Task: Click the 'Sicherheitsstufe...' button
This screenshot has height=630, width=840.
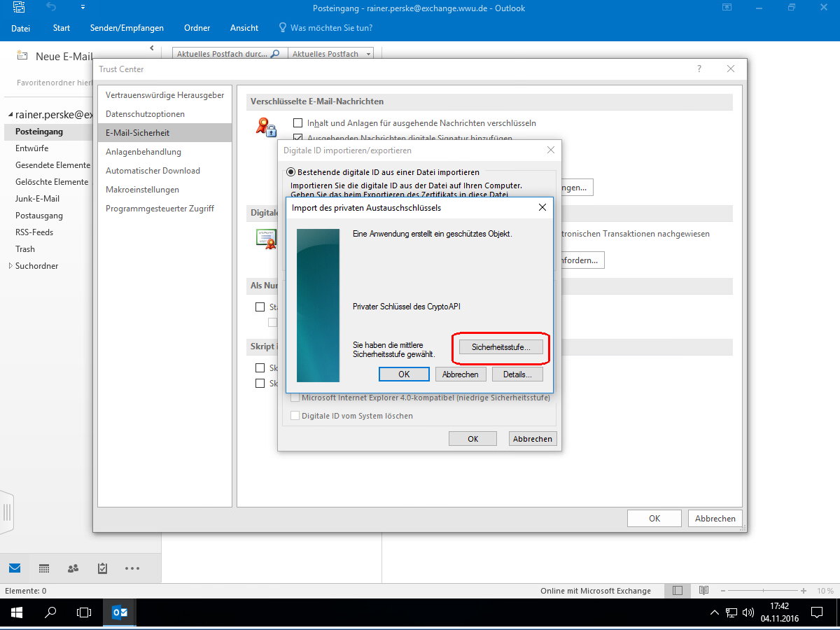Action: tap(500, 347)
